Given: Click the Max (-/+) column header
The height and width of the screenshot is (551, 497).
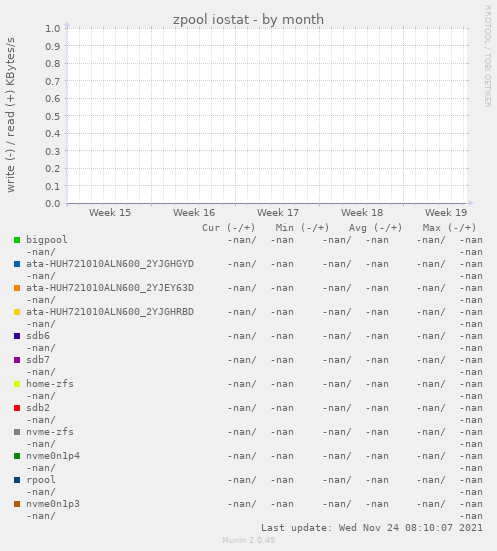Looking at the screenshot, I should tap(449, 228).
